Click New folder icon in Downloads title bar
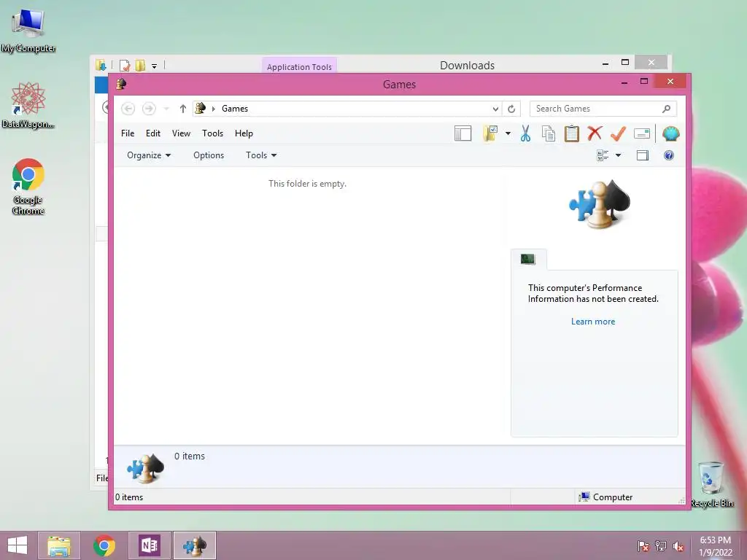The height and width of the screenshot is (560, 747). point(140,65)
